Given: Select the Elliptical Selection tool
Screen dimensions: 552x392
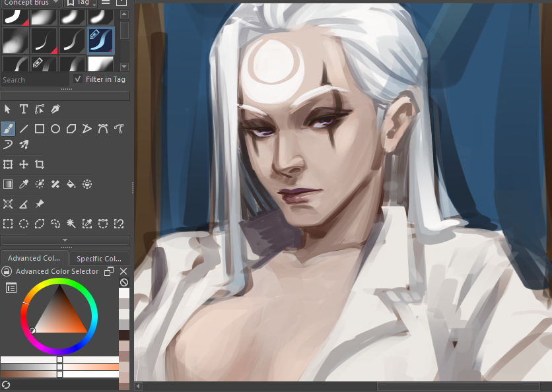Looking at the screenshot, I should 24,224.
